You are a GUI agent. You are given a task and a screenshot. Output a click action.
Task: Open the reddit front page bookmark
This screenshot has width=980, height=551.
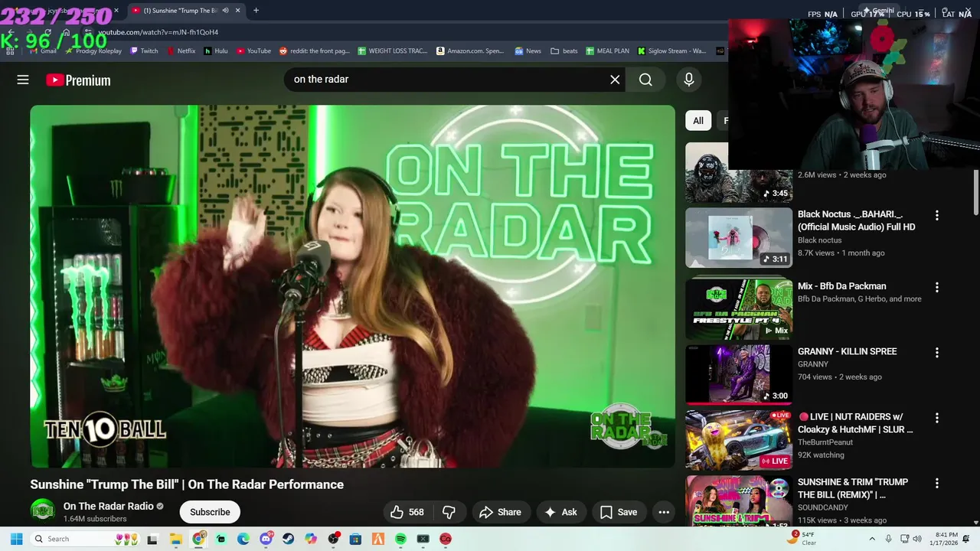[314, 51]
